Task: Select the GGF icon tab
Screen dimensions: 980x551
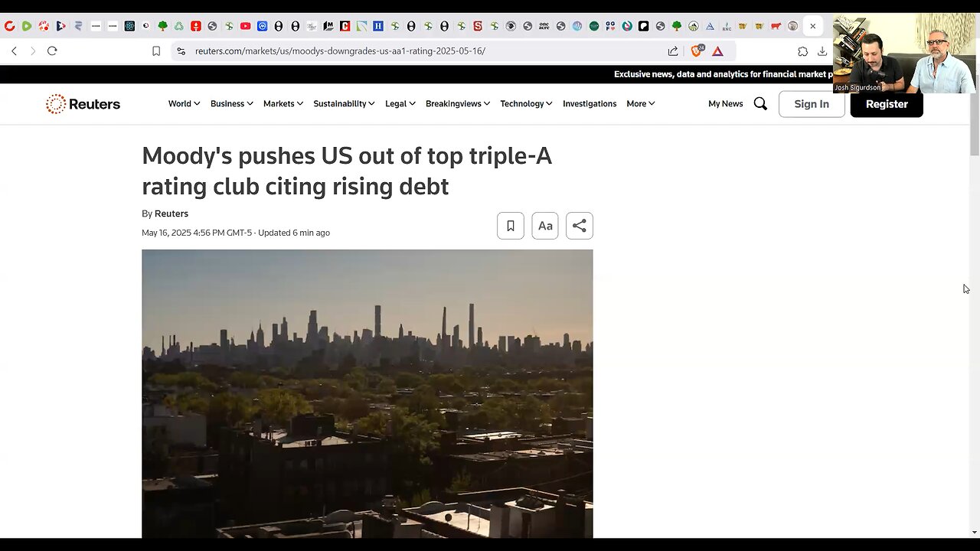Action: (x=610, y=26)
